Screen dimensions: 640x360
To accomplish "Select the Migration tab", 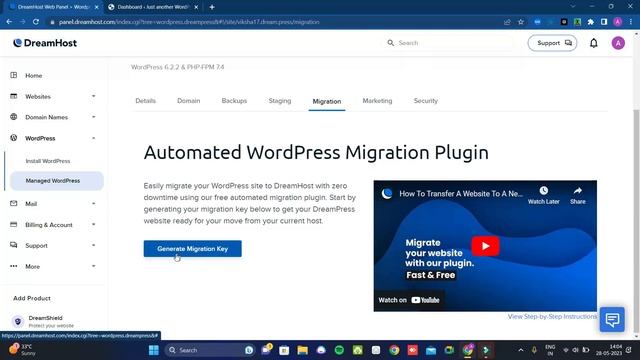I will (x=327, y=102).
